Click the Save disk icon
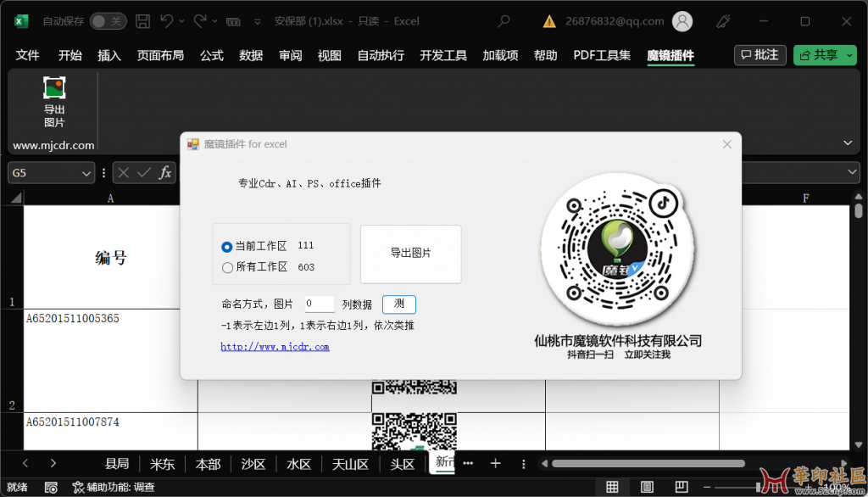The image size is (868, 497). click(142, 21)
